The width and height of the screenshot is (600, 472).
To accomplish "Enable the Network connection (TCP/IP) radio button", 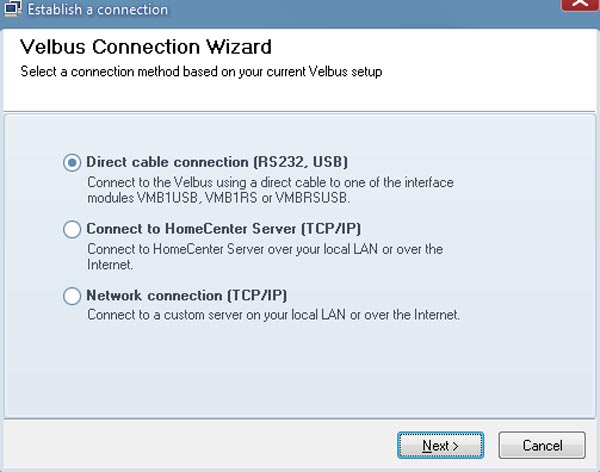I will [x=72, y=296].
